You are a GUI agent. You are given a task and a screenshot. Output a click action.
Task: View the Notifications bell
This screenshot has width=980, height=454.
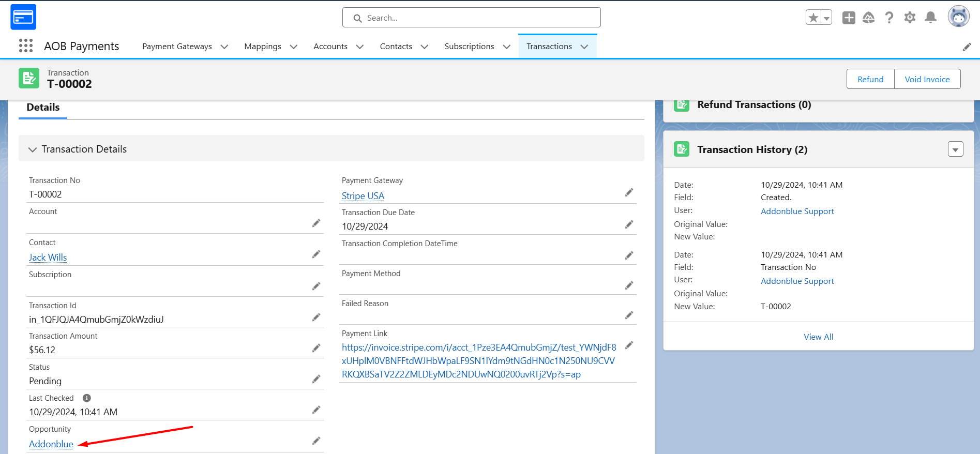click(930, 18)
